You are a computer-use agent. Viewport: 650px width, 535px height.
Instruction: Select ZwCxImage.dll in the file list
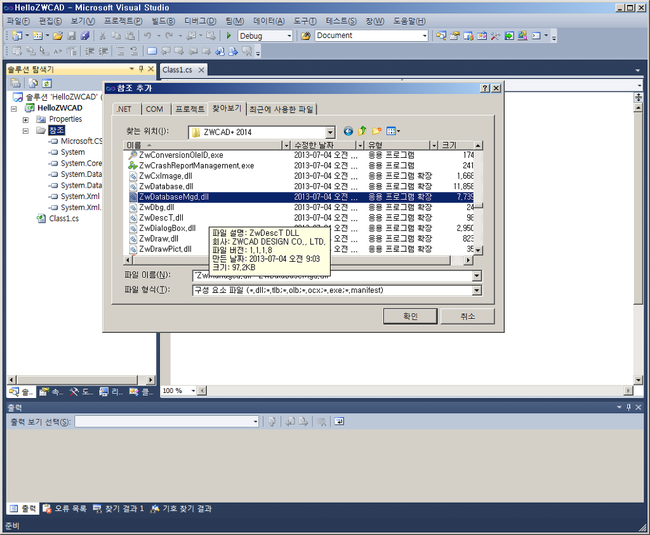tap(165, 176)
